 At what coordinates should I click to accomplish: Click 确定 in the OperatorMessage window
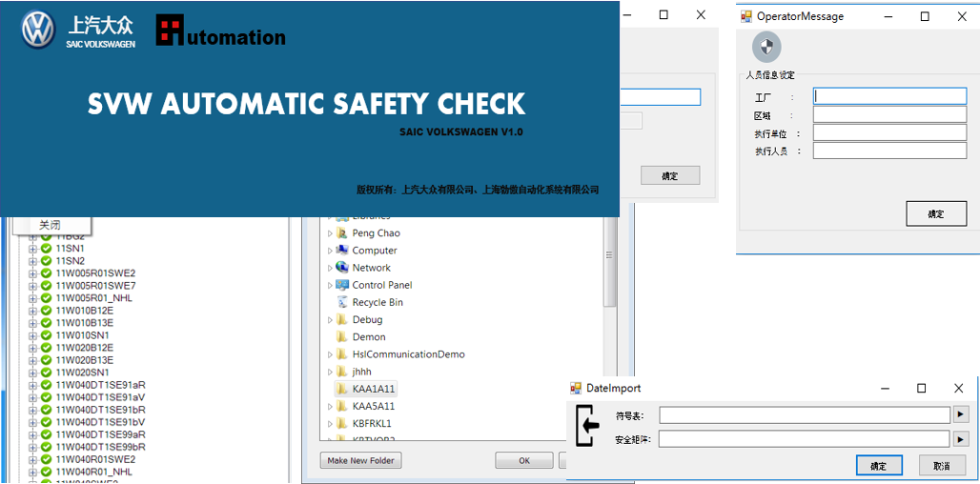coord(935,213)
